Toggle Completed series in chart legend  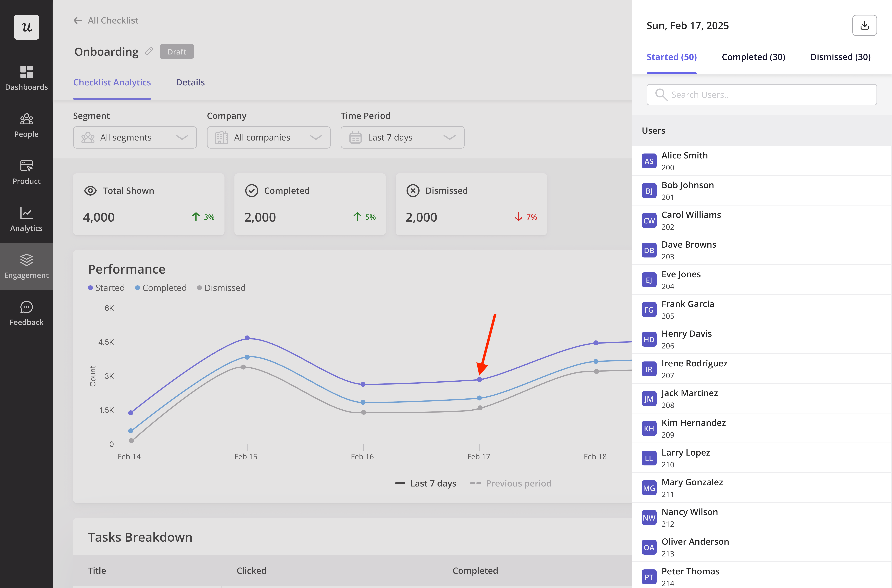(x=161, y=288)
